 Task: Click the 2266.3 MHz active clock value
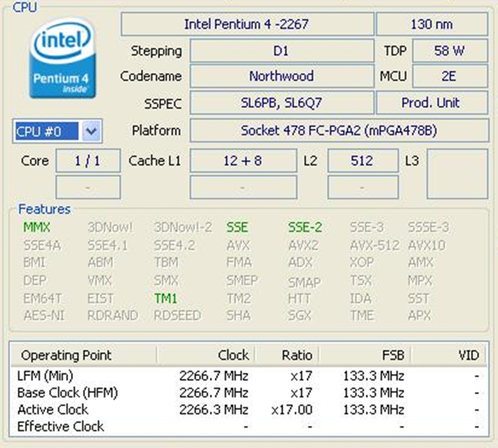(214, 410)
